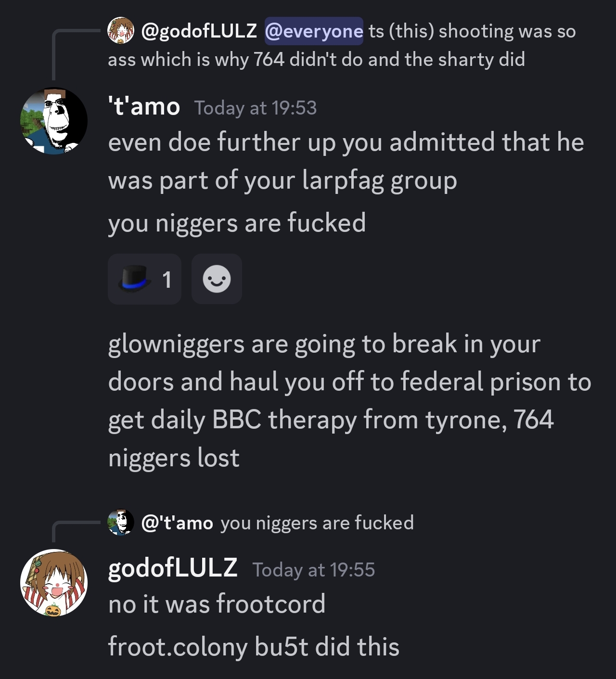Jump to replied message starting 'ts (this) shooting'
The height and width of the screenshot is (679, 616).
[x=342, y=45]
